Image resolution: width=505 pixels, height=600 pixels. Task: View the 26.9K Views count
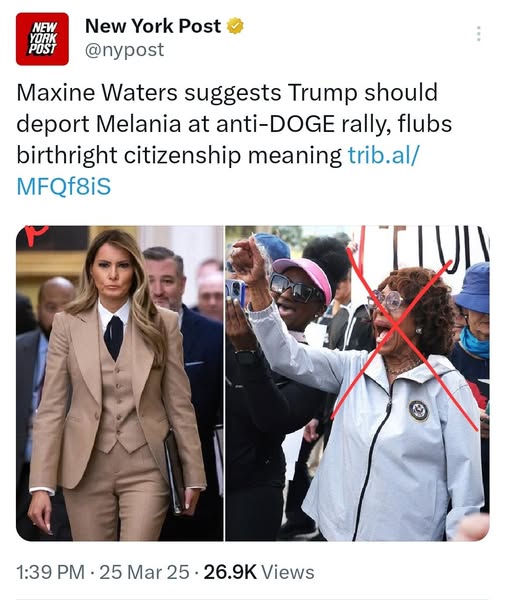tap(259, 572)
